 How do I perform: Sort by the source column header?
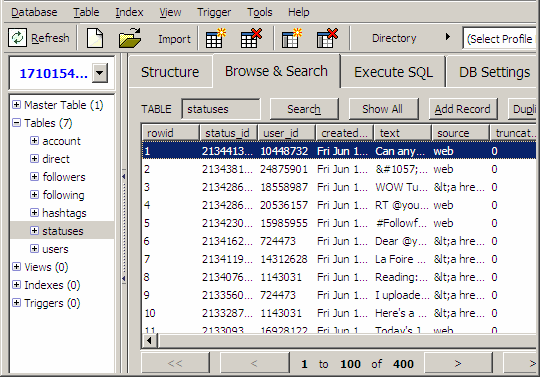[460, 133]
